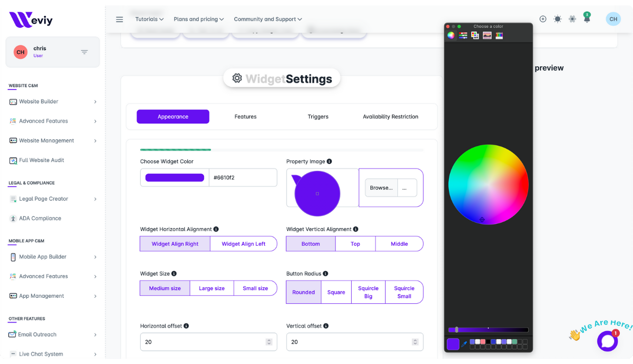Open the live chat bubble widget
This screenshot has width=633, height=364.
click(x=607, y=341)
